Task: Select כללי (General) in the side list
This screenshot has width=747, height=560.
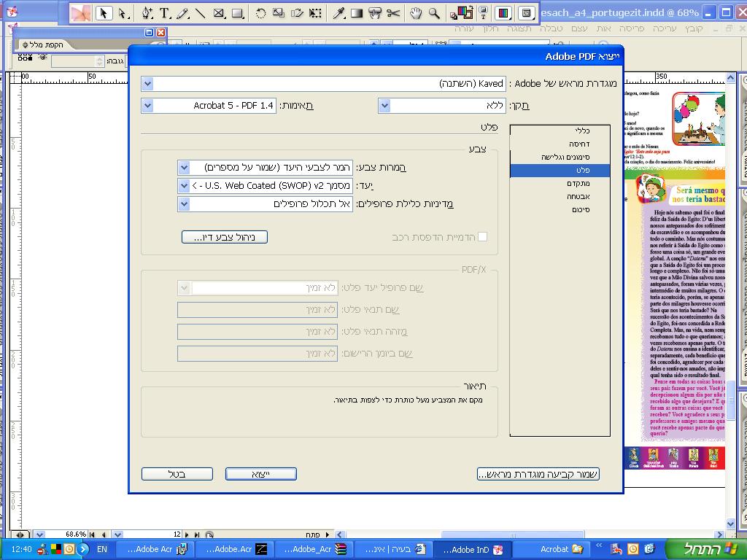Action: (x=560, y=131)
